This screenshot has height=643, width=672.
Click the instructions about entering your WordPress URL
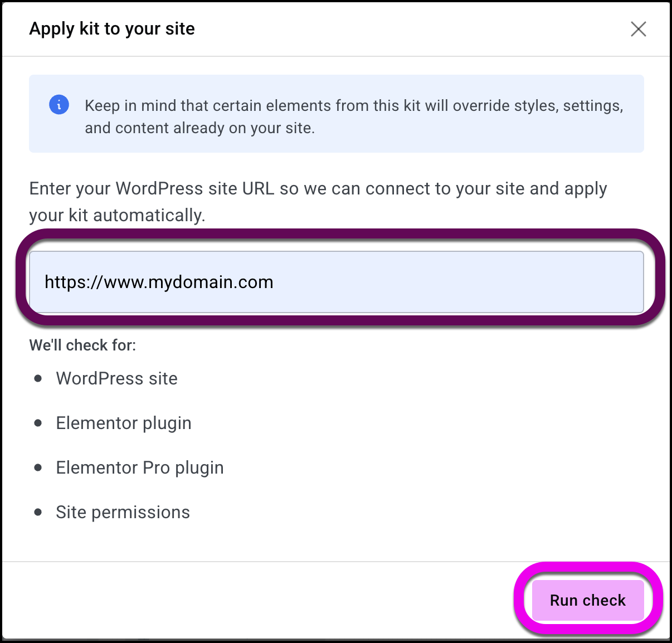318,201
